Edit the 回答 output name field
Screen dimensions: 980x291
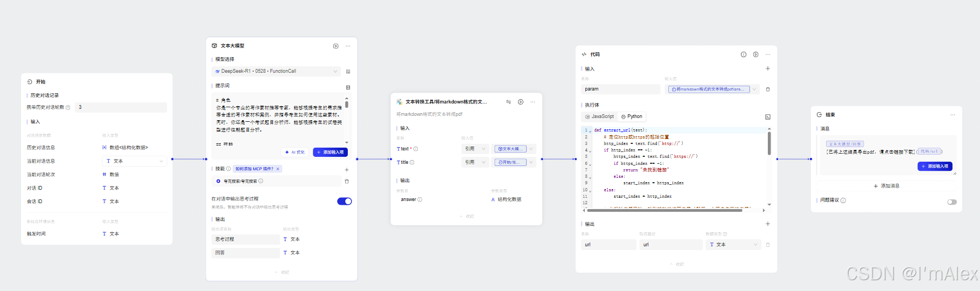point(246,253)
